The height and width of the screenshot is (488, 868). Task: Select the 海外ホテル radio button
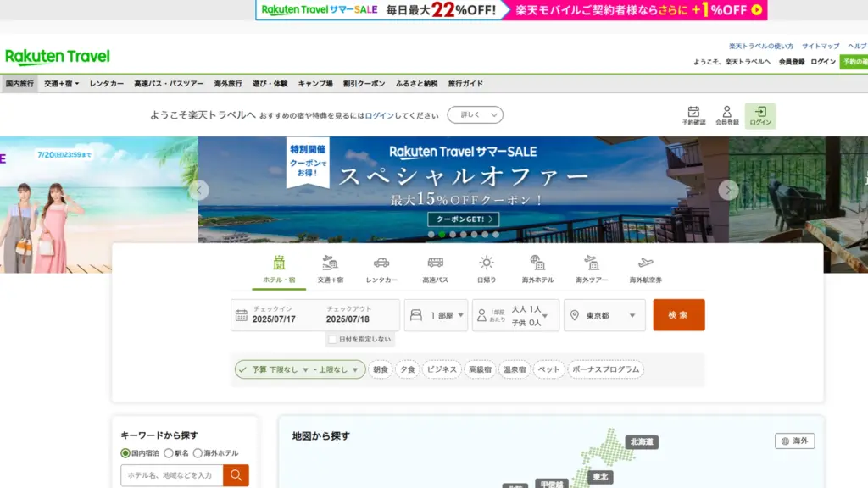point(198,453)
